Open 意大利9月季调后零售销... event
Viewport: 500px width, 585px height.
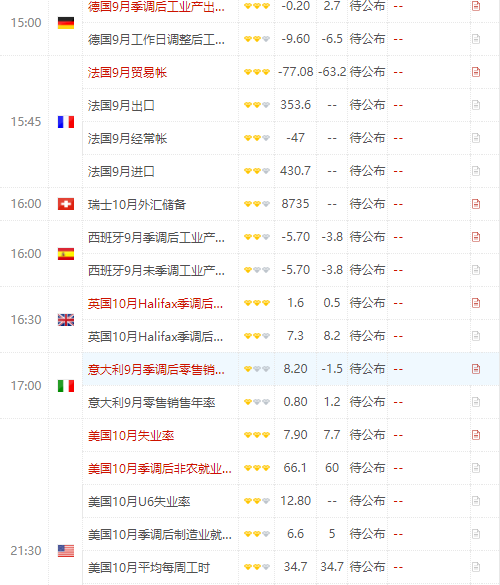click(156, 369)
